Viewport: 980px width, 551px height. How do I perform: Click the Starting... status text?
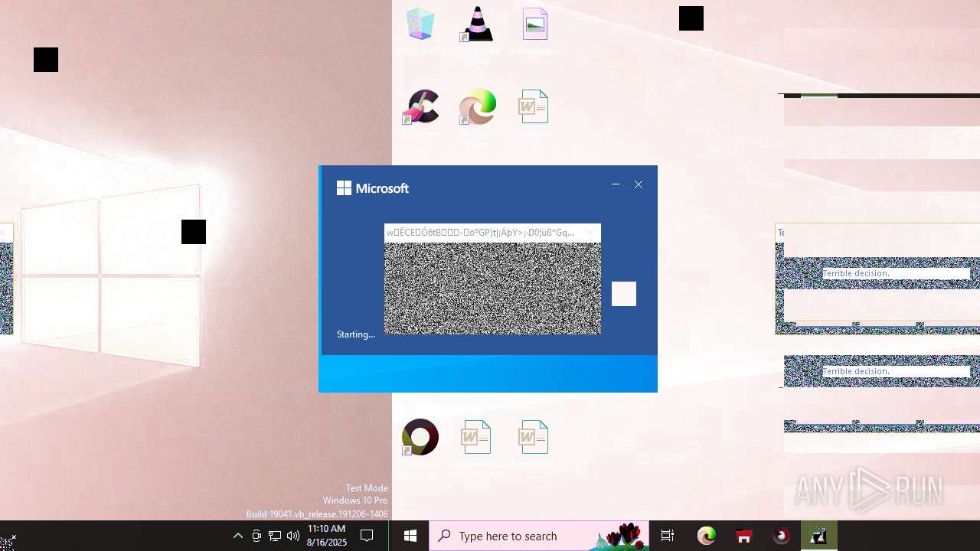[356, 334]
